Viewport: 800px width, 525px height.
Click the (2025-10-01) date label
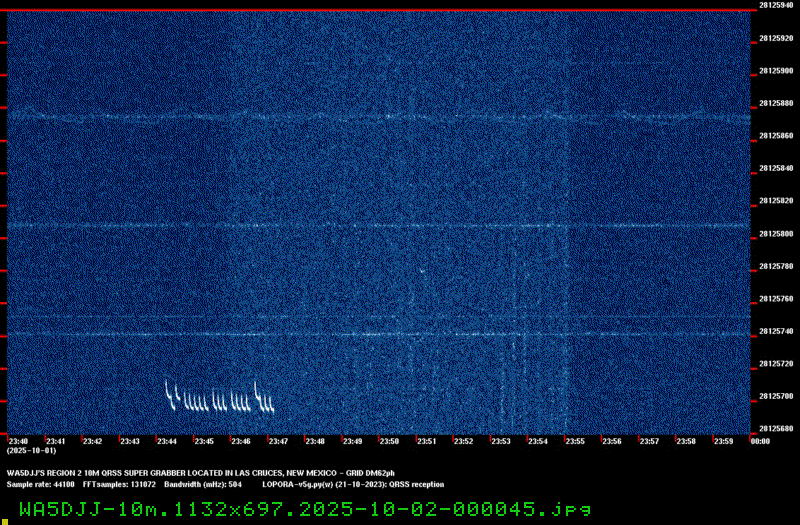(31, 451)
